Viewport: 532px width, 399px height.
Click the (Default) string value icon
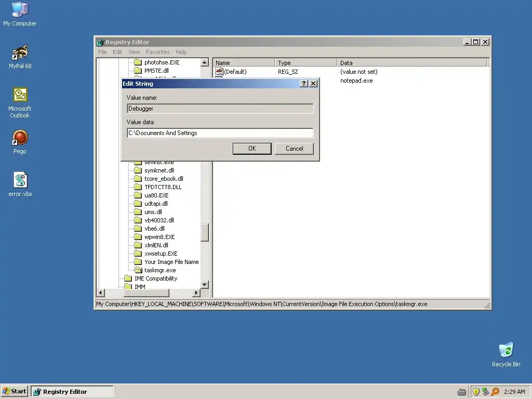(x=219, y=71)
